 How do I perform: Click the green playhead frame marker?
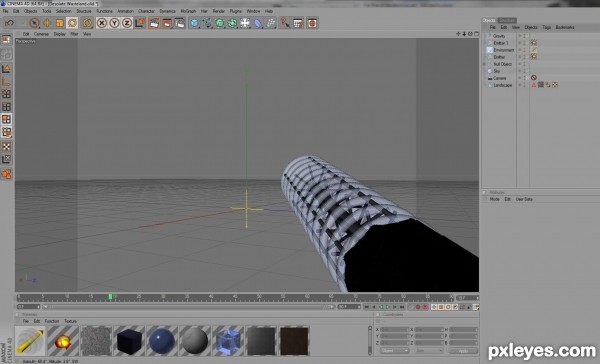(x=110, y=297)
